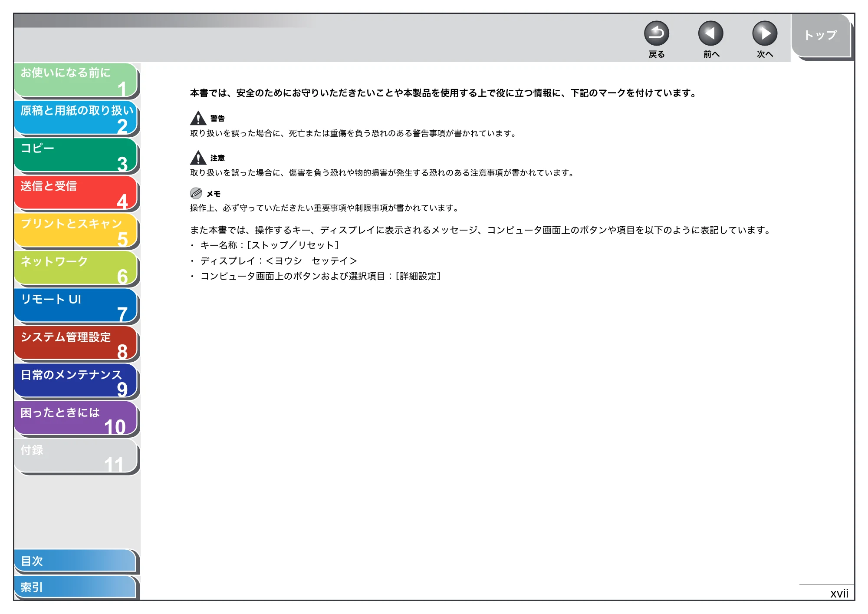Open chapter 11 付録
The image size is (868, 614).
point(76,456)
